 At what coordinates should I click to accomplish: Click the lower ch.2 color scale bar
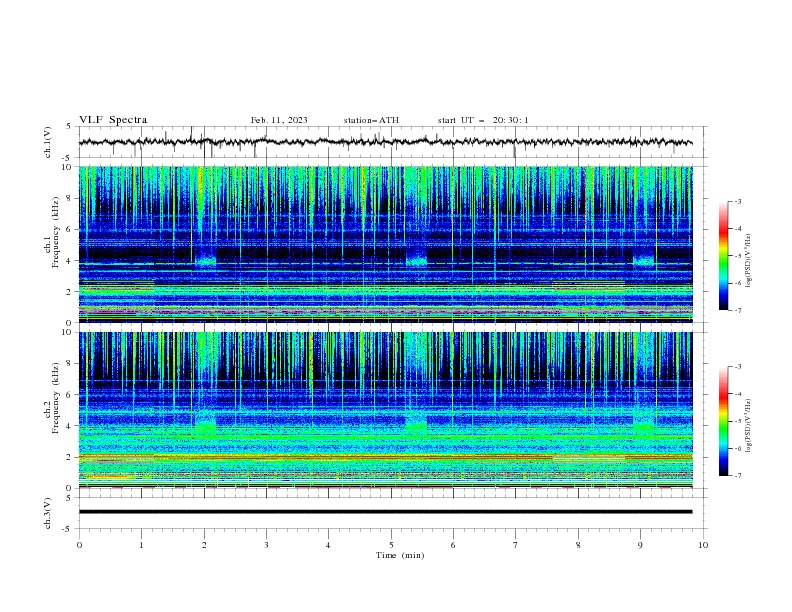point(724,421)
